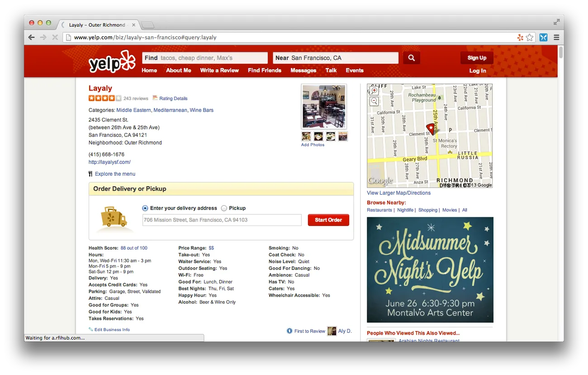Open Aly D. profile link
The height and width of the screenshot is (375, 588).
point(345,331)
